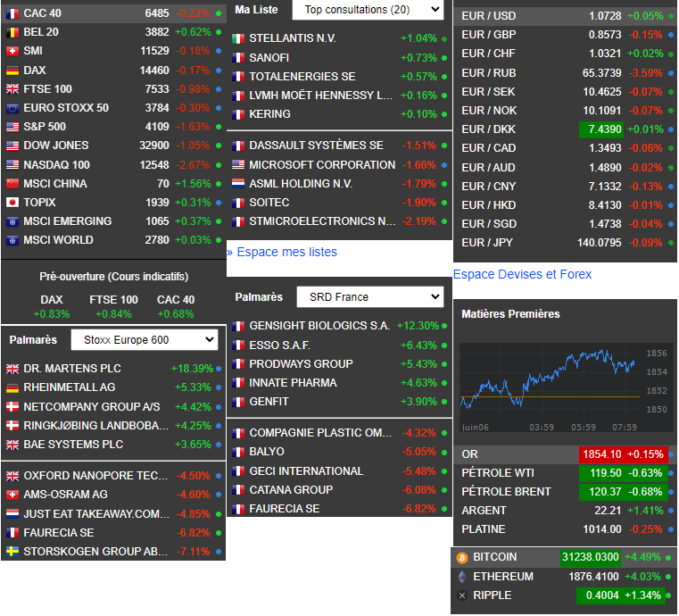The height and width of the screenshot is (616, 679).
Task: Click the ARGENT commodity row
Action: pos(565,511)
